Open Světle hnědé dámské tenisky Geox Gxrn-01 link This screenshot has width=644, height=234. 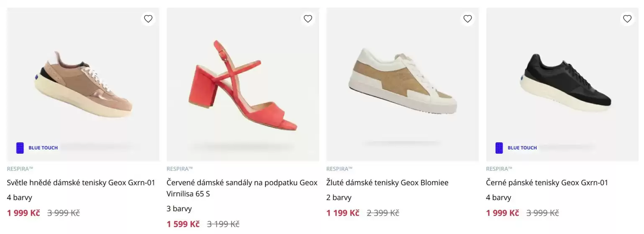(x=81, y=183)
